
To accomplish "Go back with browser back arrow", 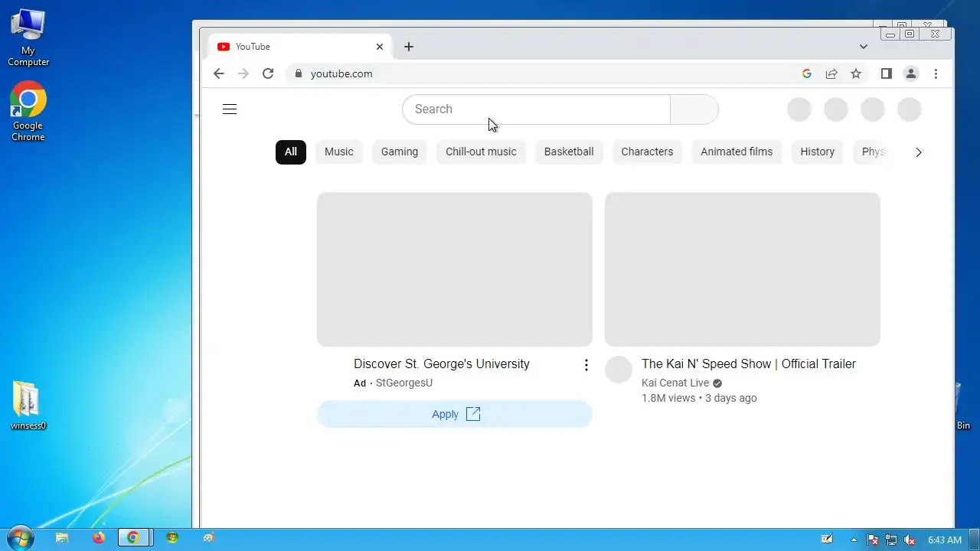I will (x=219, y=73).
